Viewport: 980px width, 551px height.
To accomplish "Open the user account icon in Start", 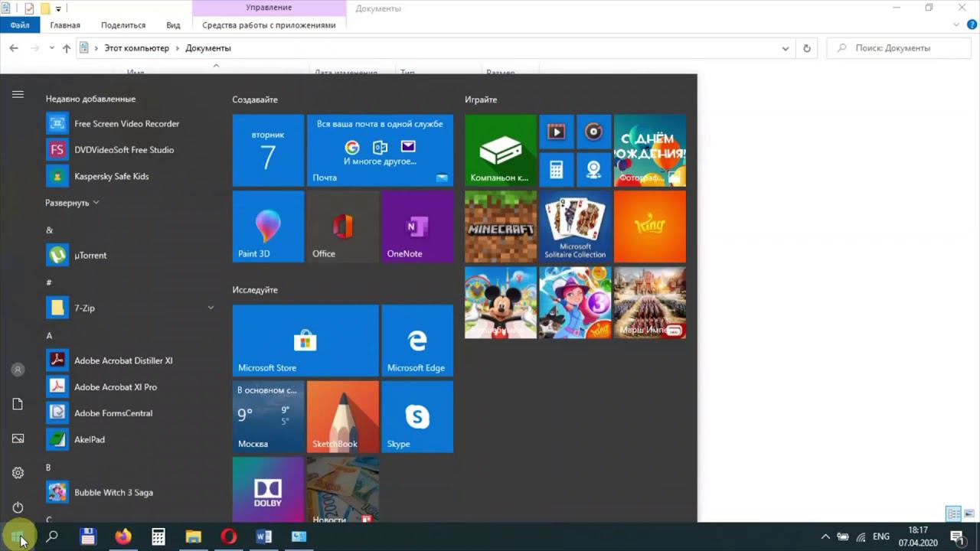I will (x=18, y=370).
